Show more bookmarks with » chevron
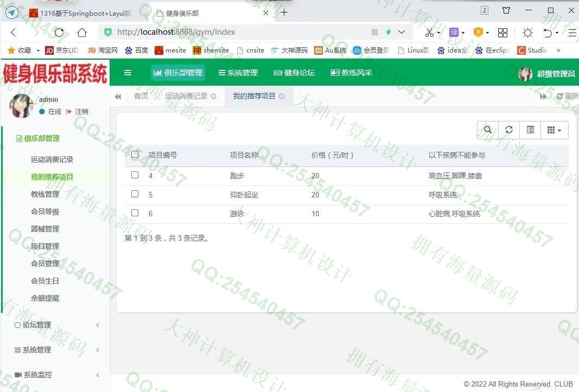 coord(558,50)
